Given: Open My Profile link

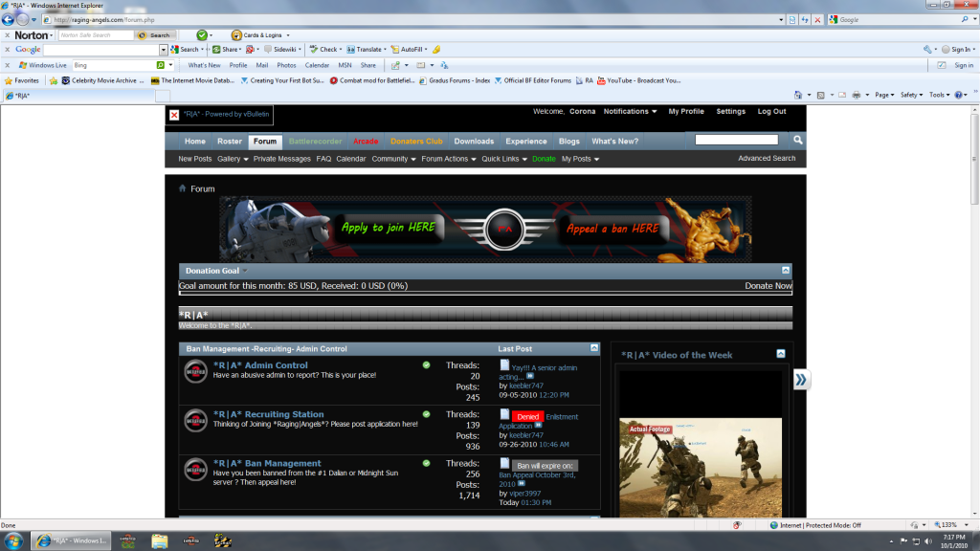Looking at the screenshot, I should (685, 111).
